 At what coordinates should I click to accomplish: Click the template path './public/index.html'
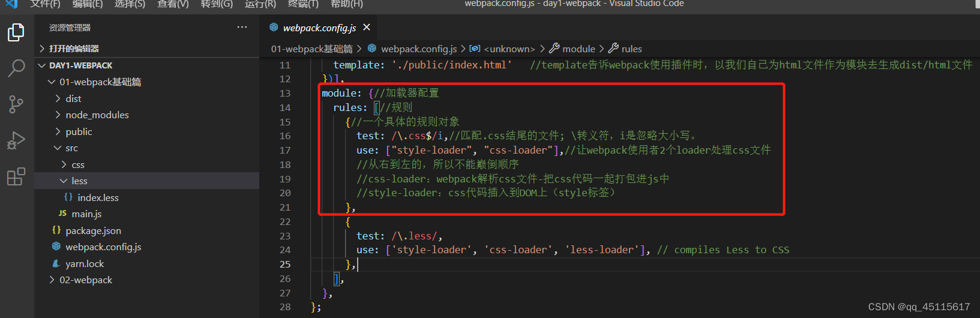click(x=452, y=65)
